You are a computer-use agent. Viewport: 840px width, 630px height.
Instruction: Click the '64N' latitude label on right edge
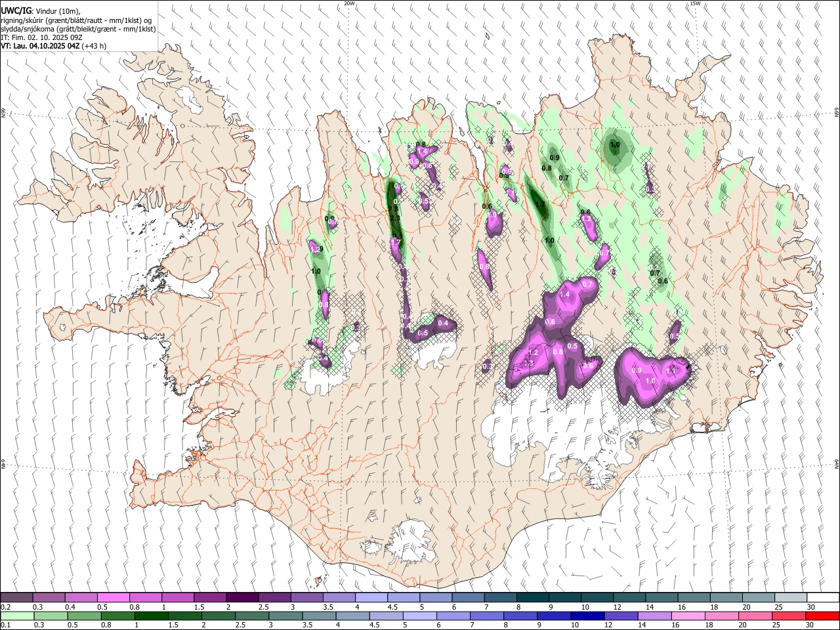click(x=837, y=463)
